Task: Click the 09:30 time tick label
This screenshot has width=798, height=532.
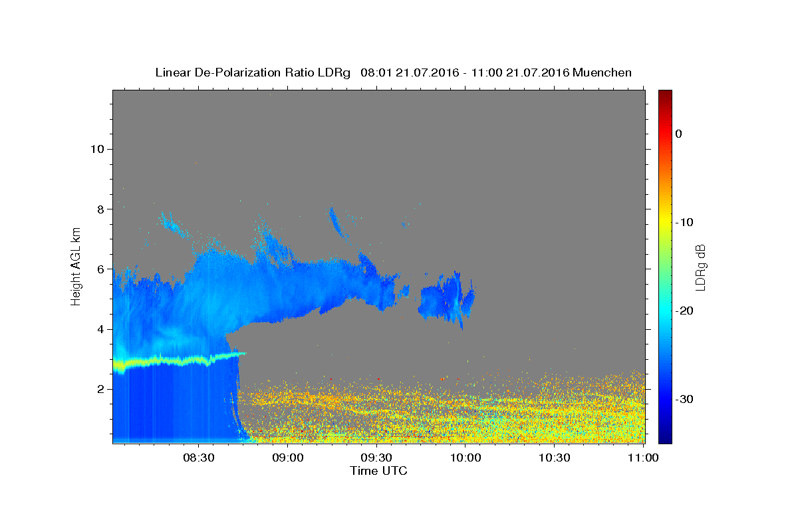Action: pyautogui.click(x=376, y=458)
